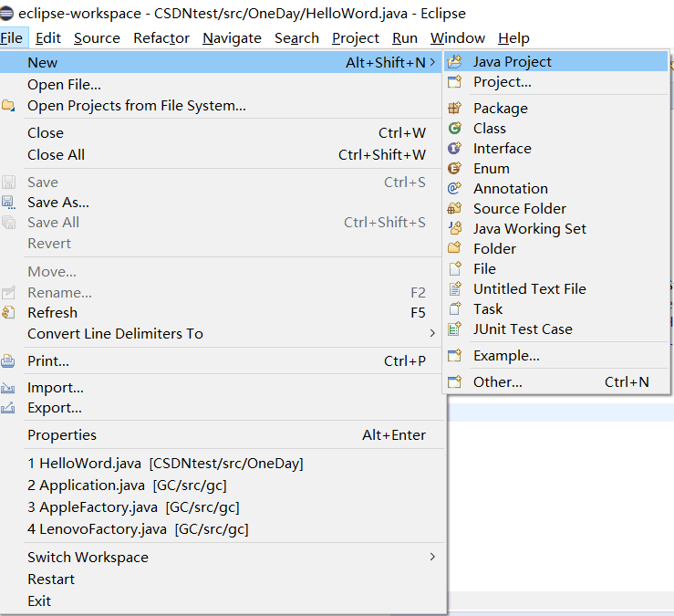Open the Navigate menu
674x616 pixels.
click(x=233, y=38)
